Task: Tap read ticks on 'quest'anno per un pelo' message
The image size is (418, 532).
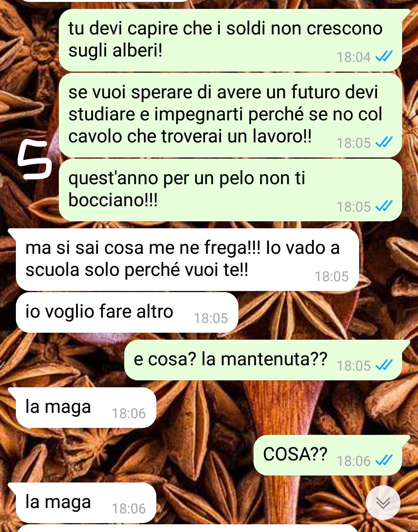Action: tap(384, 207)
